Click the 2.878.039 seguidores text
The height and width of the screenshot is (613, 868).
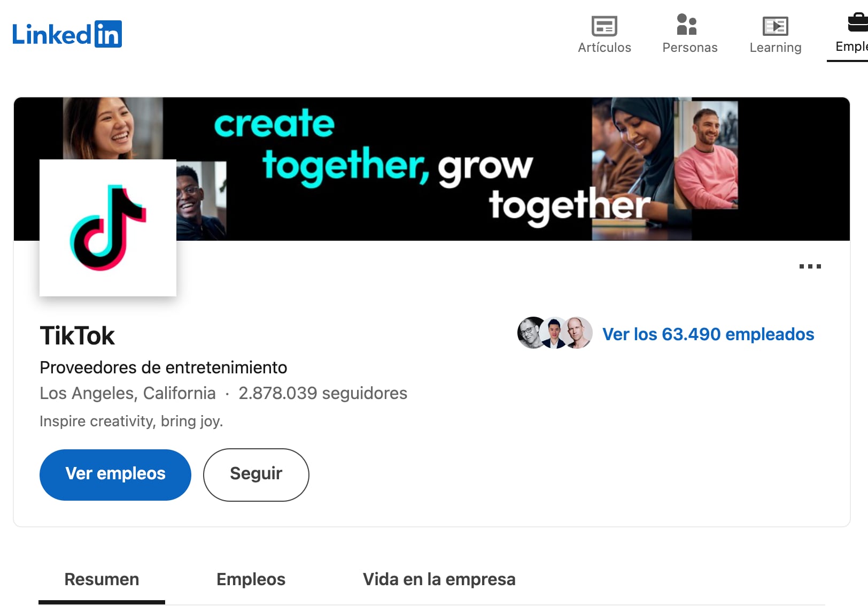tap(323, 393)
